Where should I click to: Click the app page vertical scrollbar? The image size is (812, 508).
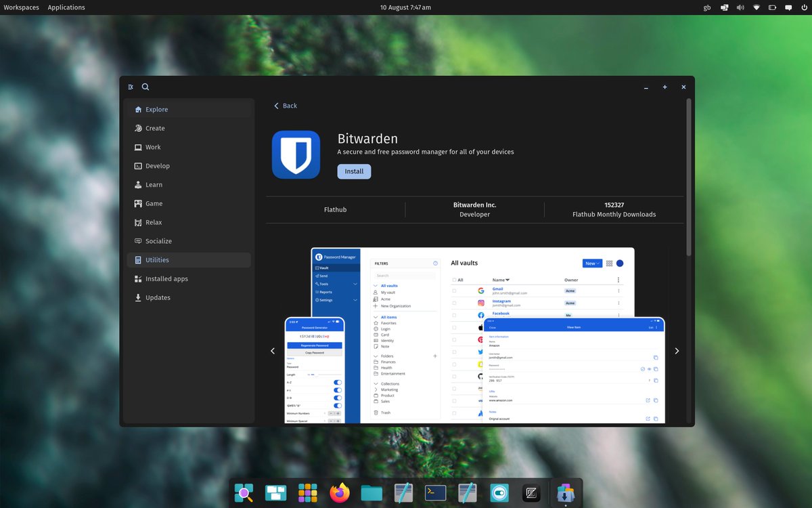click(689, 177)
